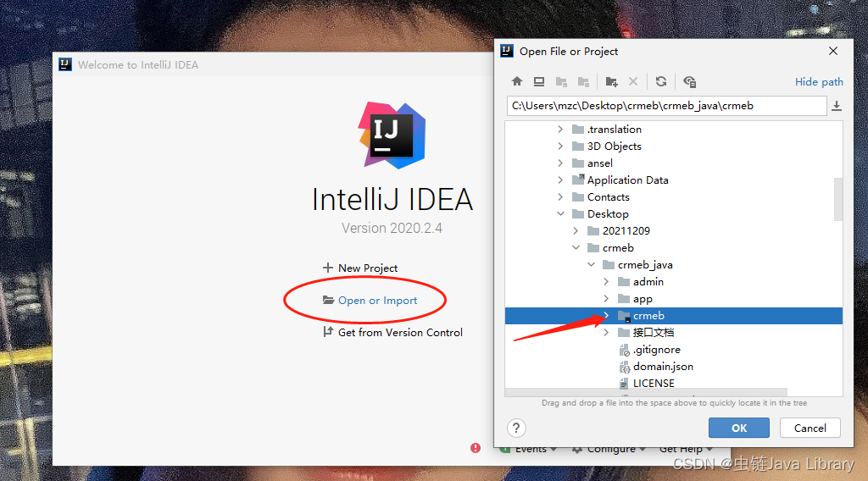Close the Open File or Project dialog
Screen dimensions: 868x481
833,51
